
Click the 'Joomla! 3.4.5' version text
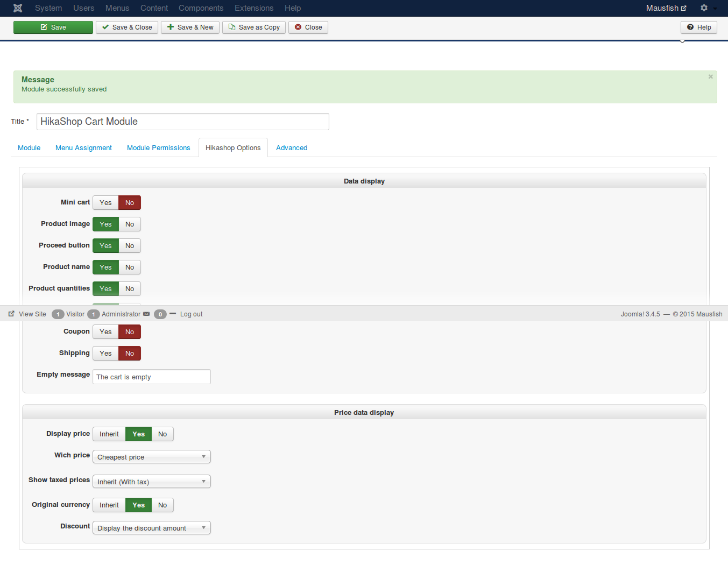640,314
